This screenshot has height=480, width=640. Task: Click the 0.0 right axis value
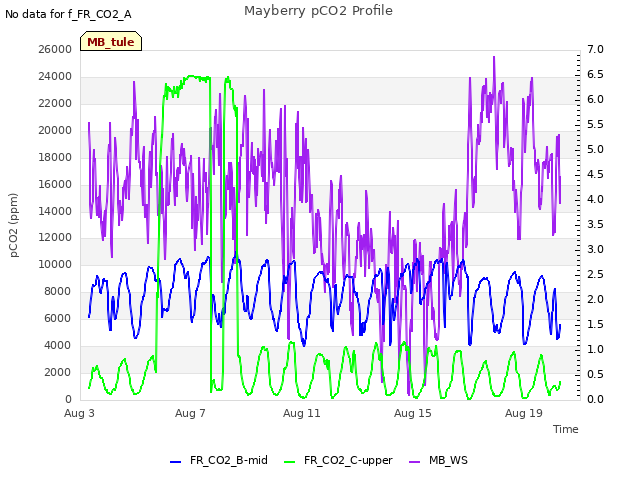pos(595,399)
